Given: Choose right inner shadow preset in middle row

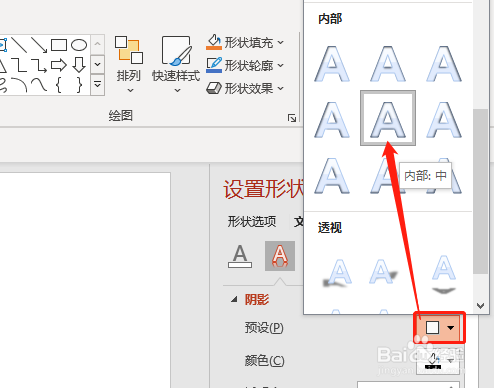Looking at the screenshot, I should (444, 120).
